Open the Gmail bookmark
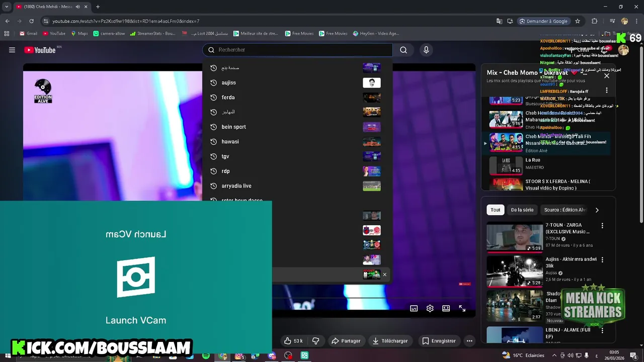 [28, 34]
